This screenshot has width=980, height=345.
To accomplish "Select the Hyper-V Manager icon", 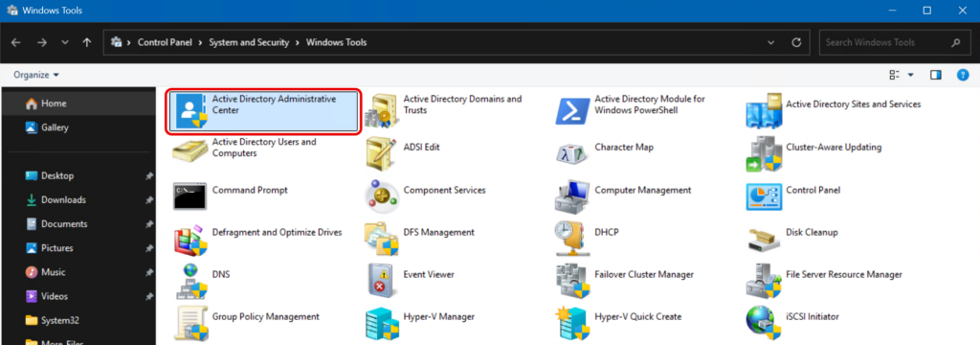I will point(382,324).
